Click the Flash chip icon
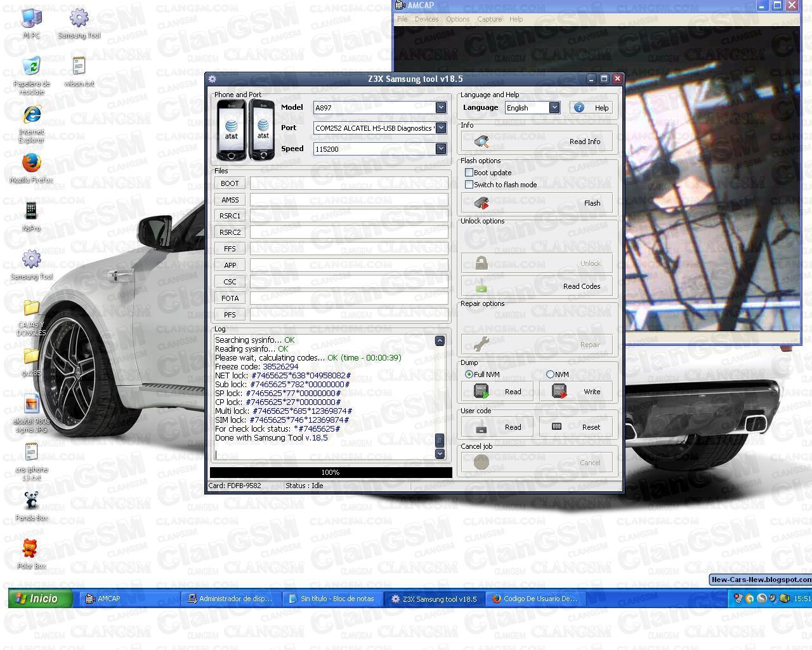This screenshot has height=650, width=812. click(481, 203)
